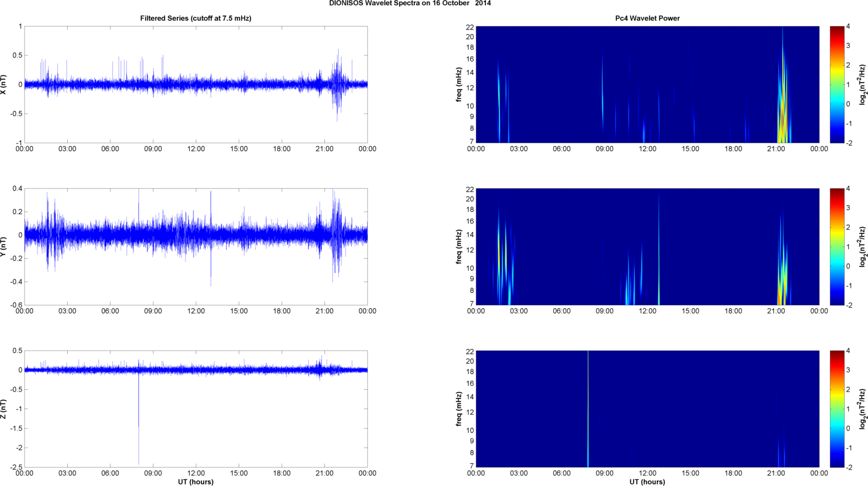Click 'UT (hours)' label under Z series plot
The image size is (868, 486).
196,481
